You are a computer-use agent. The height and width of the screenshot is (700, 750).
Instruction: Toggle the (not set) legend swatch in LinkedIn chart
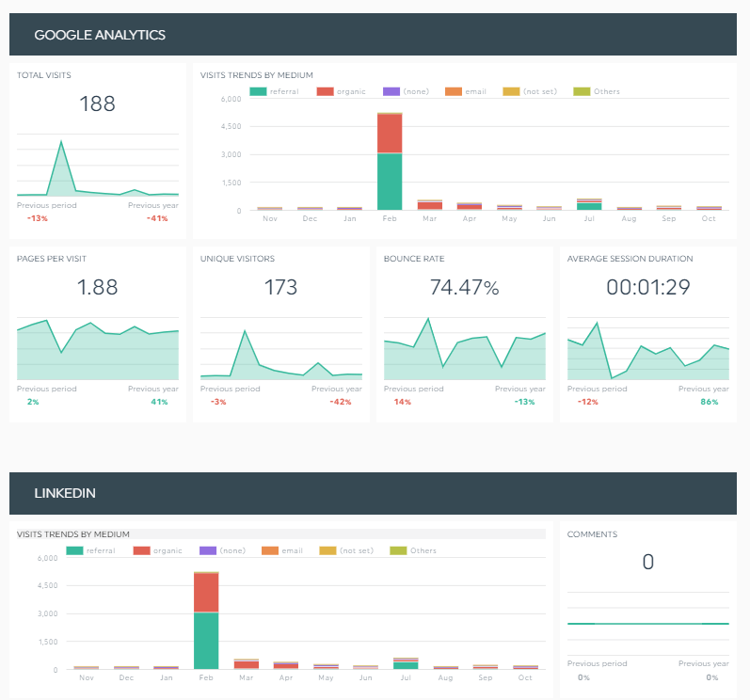tap(327, 550)
